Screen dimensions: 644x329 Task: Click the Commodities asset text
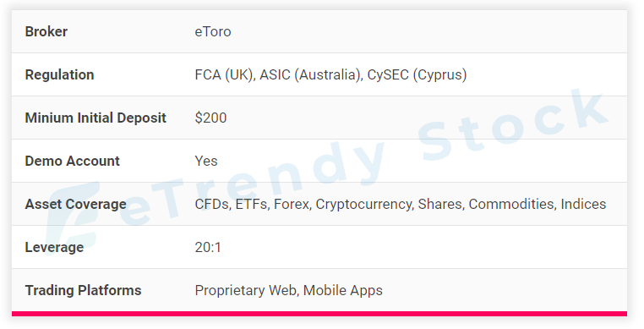point(512,205)
